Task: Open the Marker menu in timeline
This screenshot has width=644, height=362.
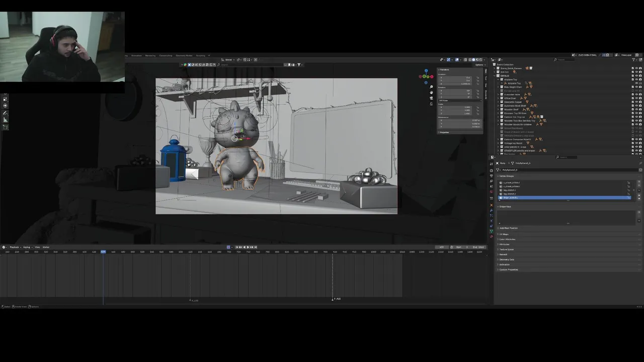Action: (46, 247)
